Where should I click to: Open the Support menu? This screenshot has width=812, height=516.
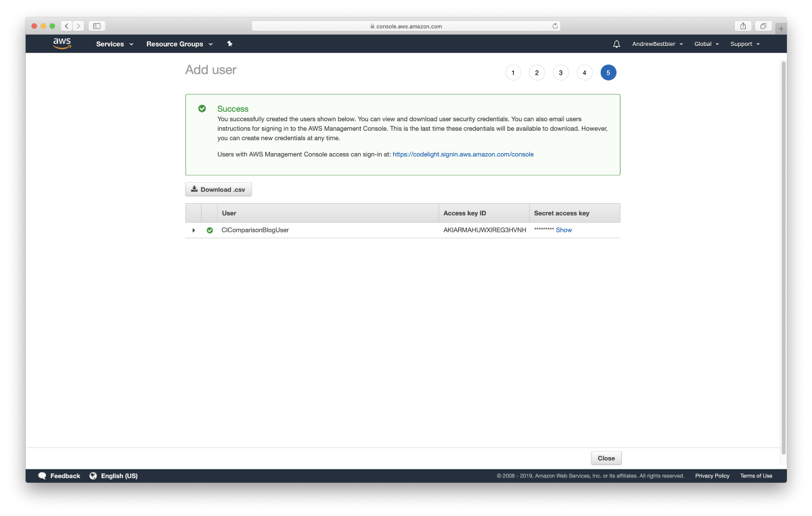745,44
